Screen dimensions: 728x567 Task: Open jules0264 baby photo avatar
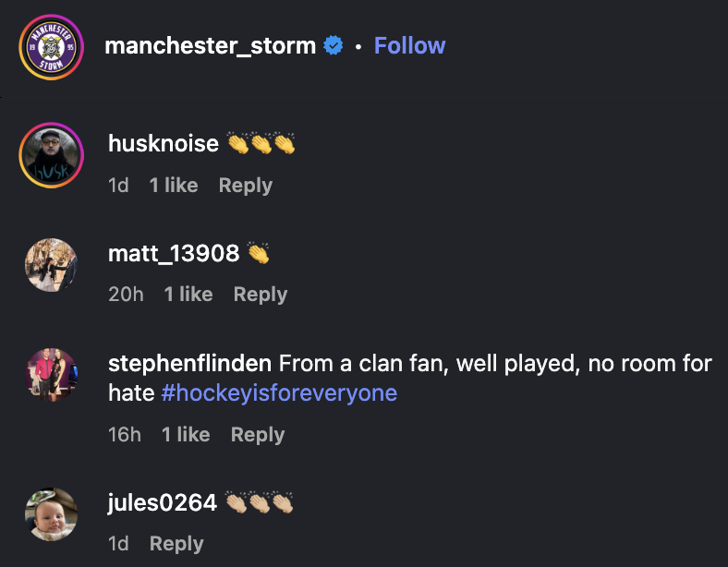52,513
